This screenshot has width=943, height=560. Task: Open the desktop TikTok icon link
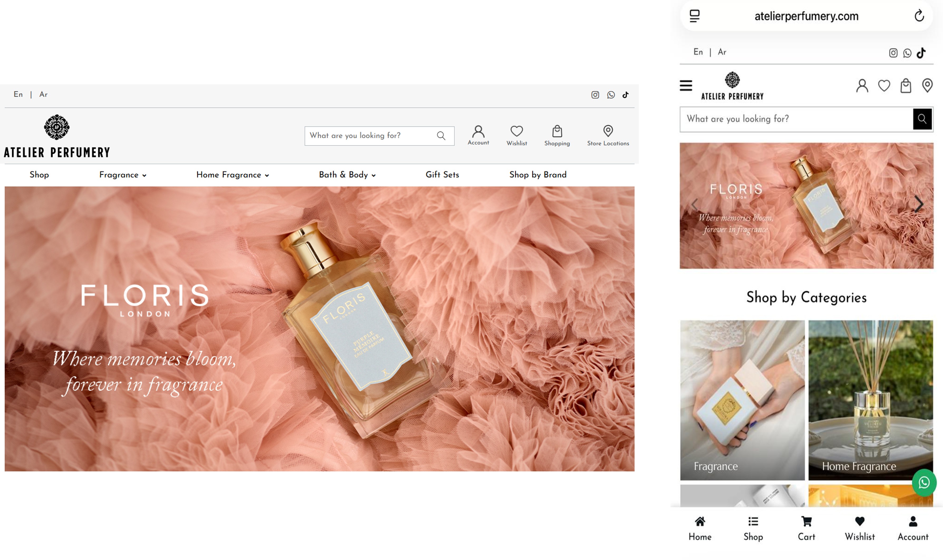(x=625, y=95)
